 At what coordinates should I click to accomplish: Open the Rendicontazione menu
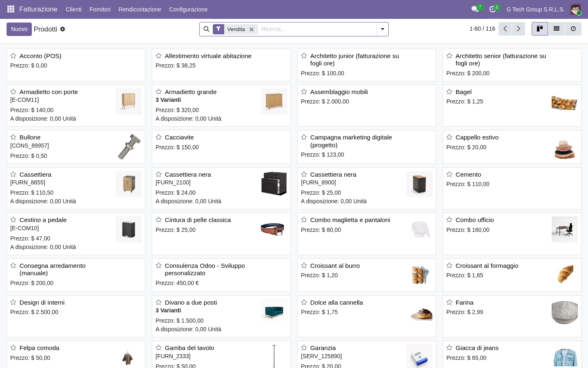[140, 9]
